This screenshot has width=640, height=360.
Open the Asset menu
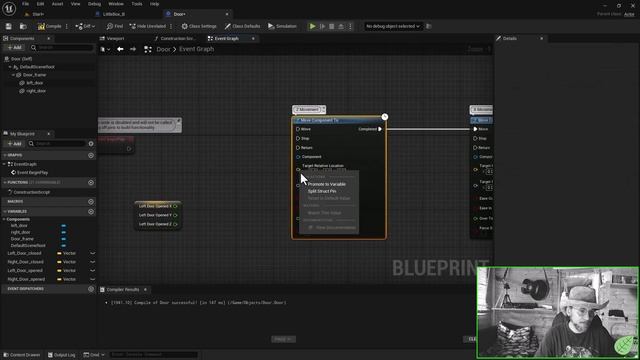coord(58,4)
